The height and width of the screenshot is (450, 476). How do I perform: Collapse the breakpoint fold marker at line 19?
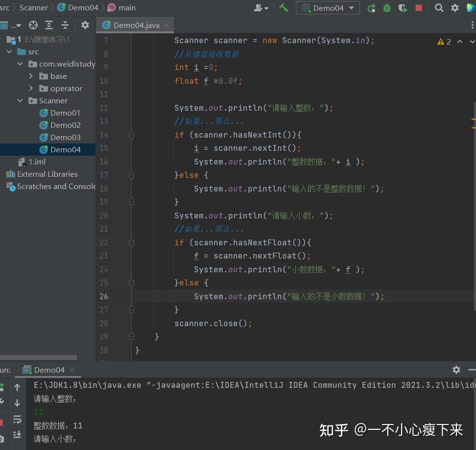tap(131, 202)
